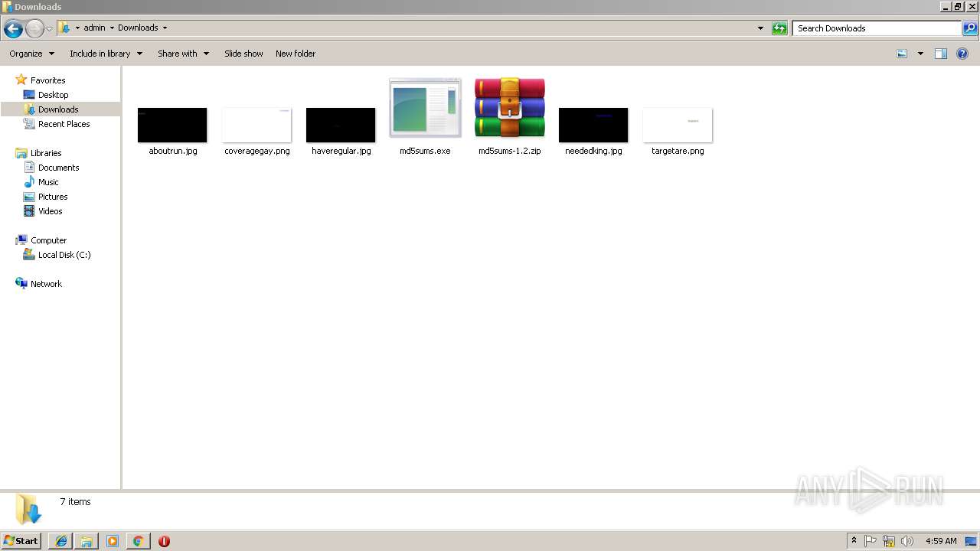Expand dropdown arrow after admin breadcrumb
The image size is (980, 551).
[112, 28]
